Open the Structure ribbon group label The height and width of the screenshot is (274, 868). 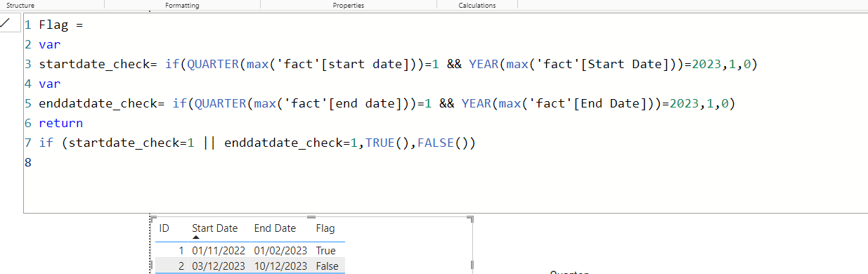tap(20, 5)
